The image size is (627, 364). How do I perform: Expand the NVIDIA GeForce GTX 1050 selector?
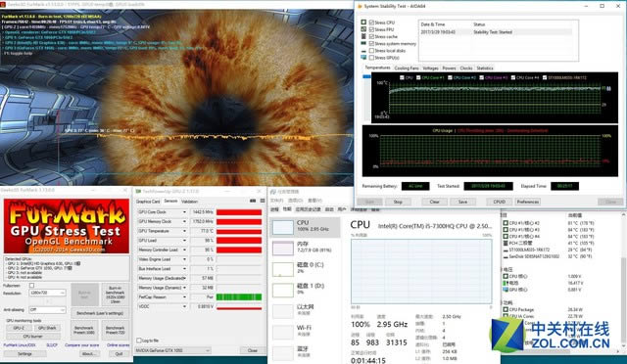(172, 350)
